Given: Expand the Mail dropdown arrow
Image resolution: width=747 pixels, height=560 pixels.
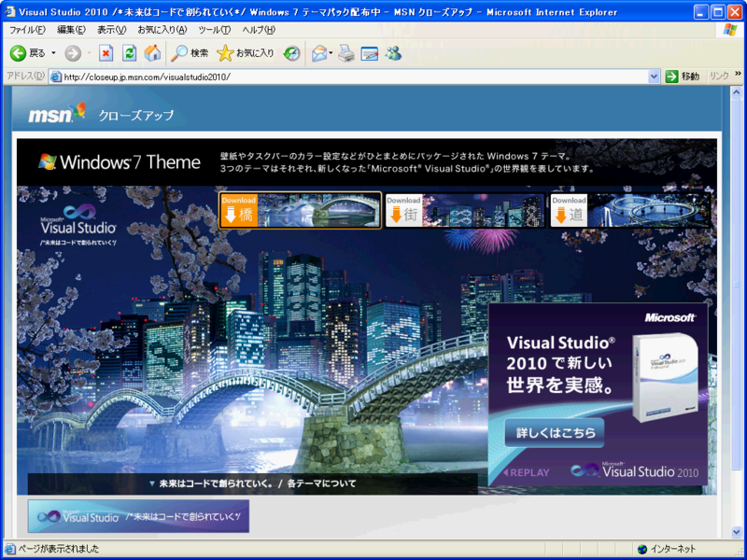Looking at the screenshot, I should click(x=331, y=53).
